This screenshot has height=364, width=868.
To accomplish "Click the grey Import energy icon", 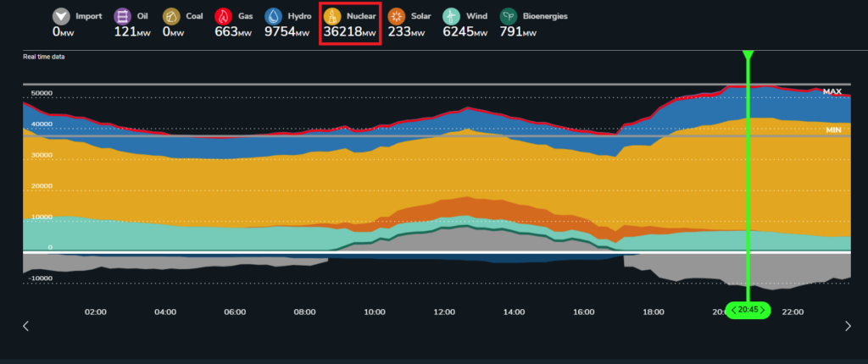I will 61,17.
